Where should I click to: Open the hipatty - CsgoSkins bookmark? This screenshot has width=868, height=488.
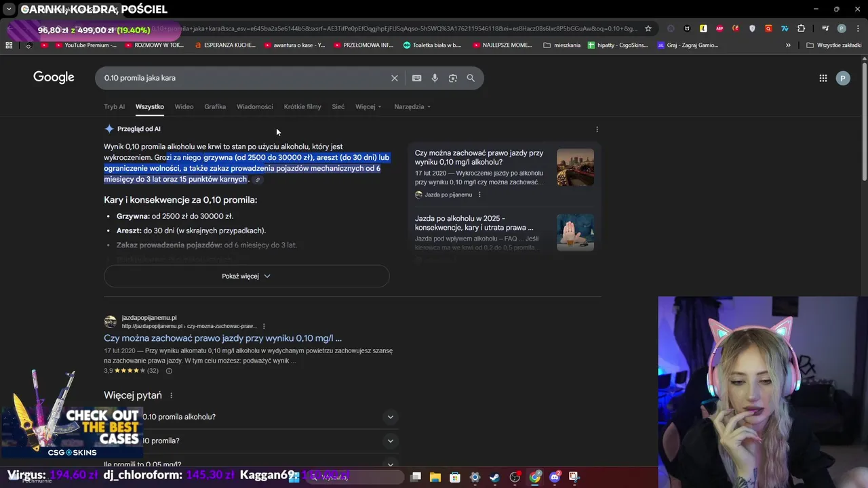click(619, 45)
